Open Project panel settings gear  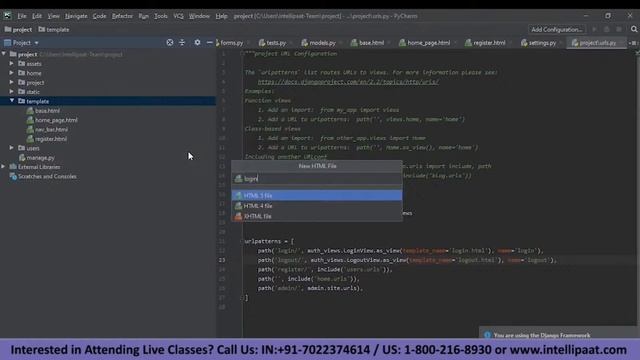coord(197,42)
